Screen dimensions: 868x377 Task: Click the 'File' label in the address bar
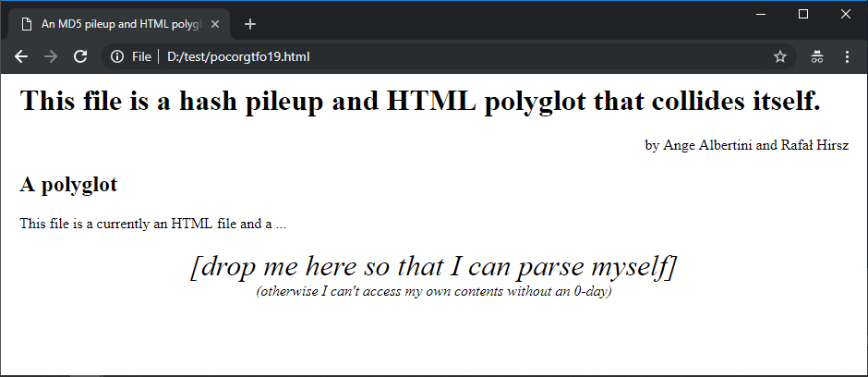(x=141, y=57)
